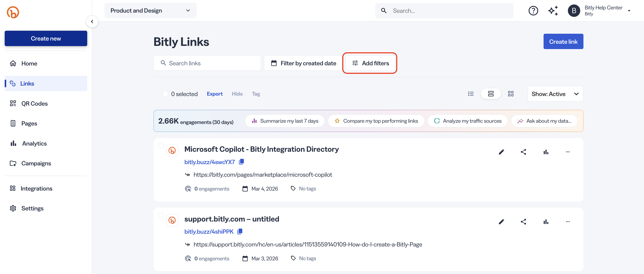
Task: Open Settings in the sidebar
Action: coord(46,208)
